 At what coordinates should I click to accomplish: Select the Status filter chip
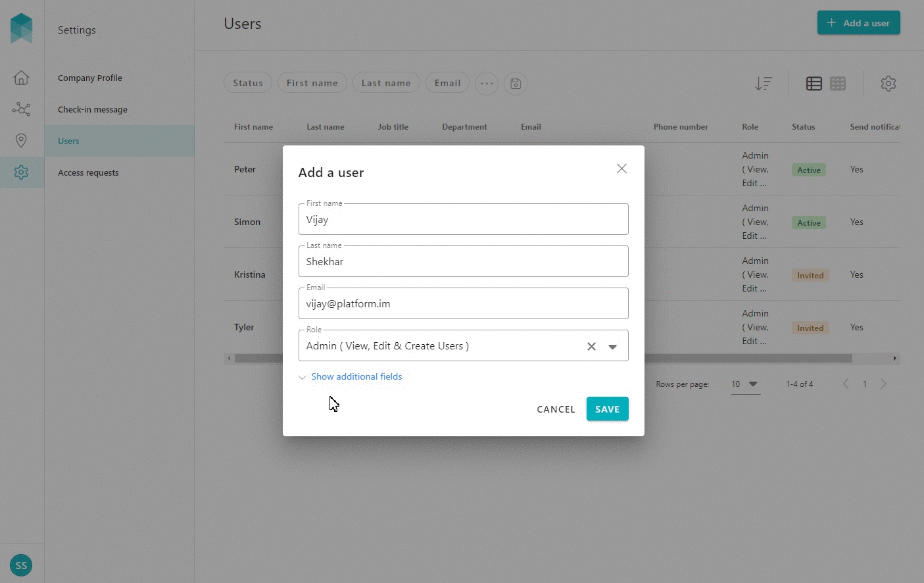[x=248, y=83]
